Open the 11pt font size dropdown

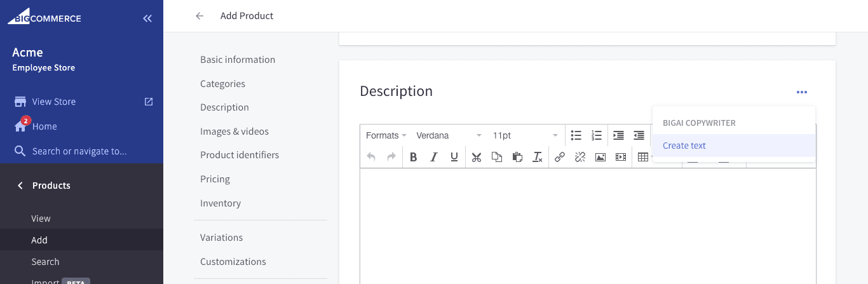(x=525, y=135)
